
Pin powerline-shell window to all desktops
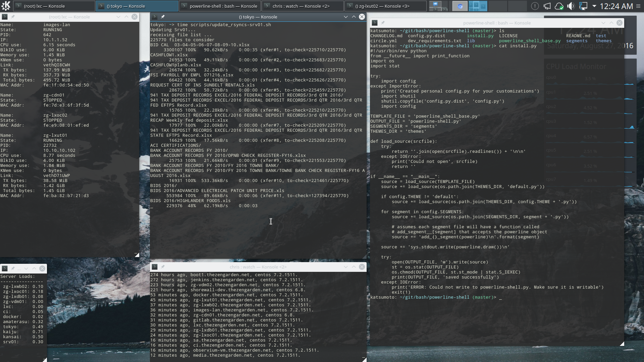(x=383, y=23)
